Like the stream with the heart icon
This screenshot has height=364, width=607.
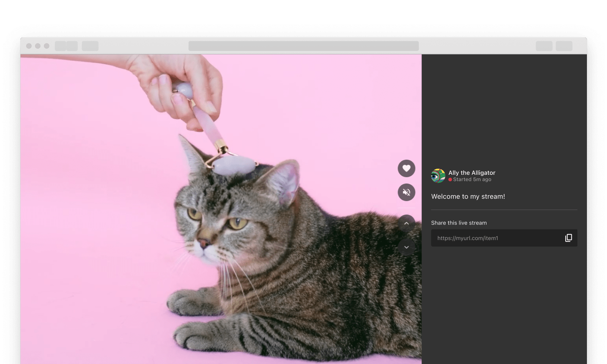(406, 168)
